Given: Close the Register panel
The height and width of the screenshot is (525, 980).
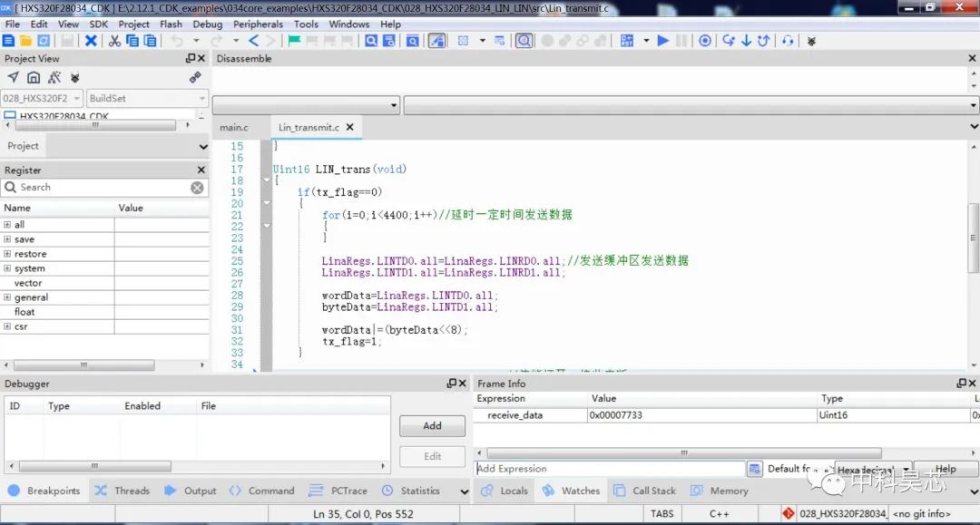Looking at the screenshot, I should (x=201, y=170).
